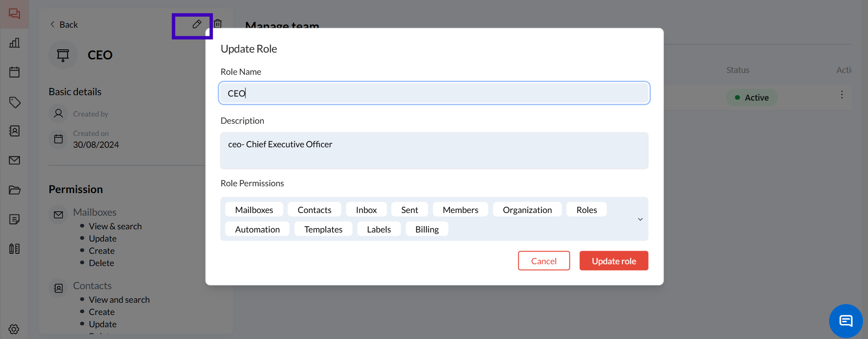This screenshot has width=868, height=339.
Task: Click the Role Name input field
Action: pos(434,93)
